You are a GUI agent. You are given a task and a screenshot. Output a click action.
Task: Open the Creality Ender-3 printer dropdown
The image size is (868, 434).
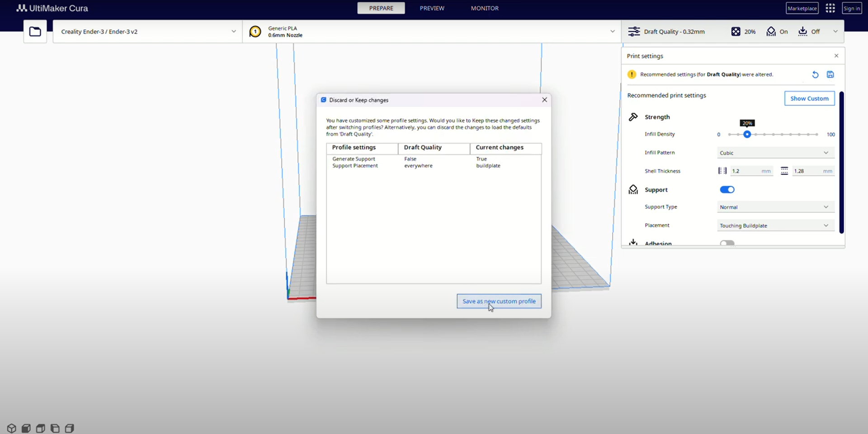pyautogui.click(x=148, y=32)
